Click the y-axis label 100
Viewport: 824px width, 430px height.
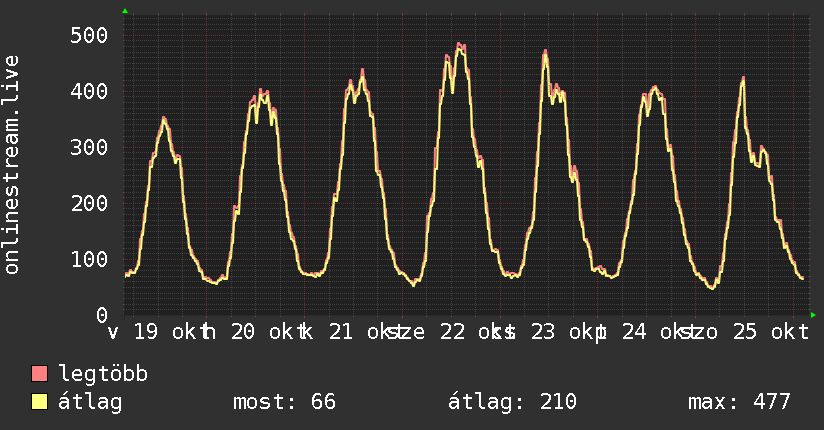(x=89, y=259)
